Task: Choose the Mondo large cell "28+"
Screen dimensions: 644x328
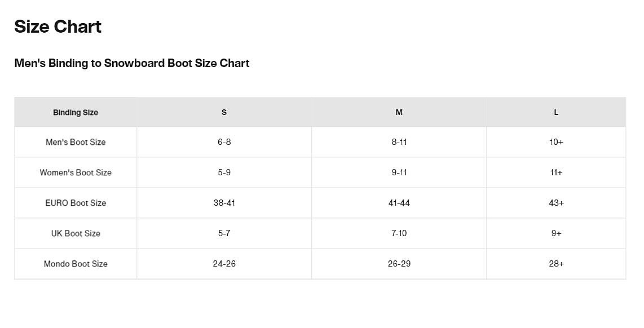Action: [x=556, y=264]
